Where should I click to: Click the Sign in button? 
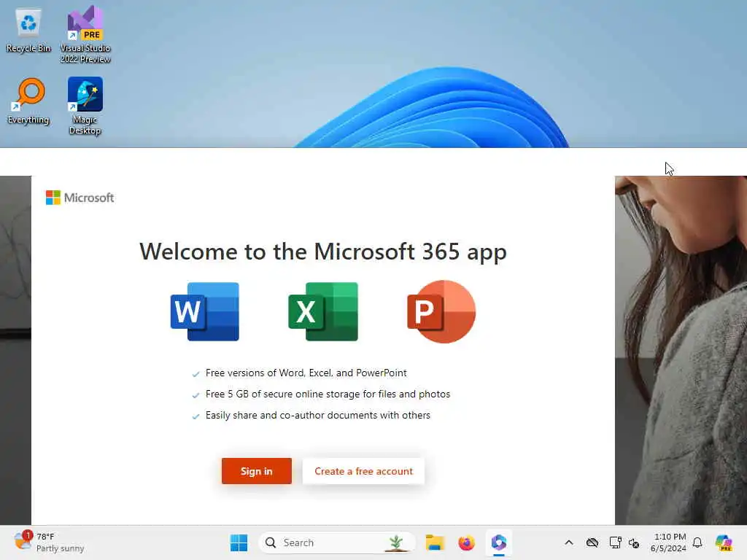256,471
